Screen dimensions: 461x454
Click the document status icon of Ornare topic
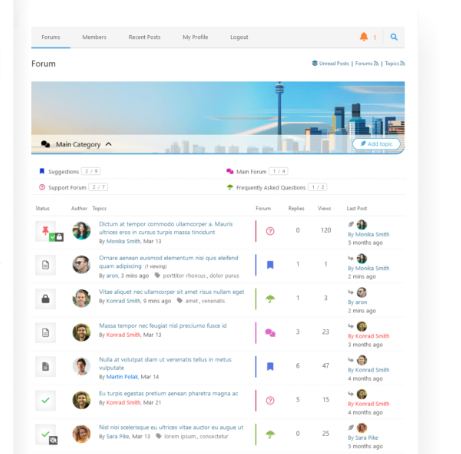pyautogui.click(x=45, y=265)
